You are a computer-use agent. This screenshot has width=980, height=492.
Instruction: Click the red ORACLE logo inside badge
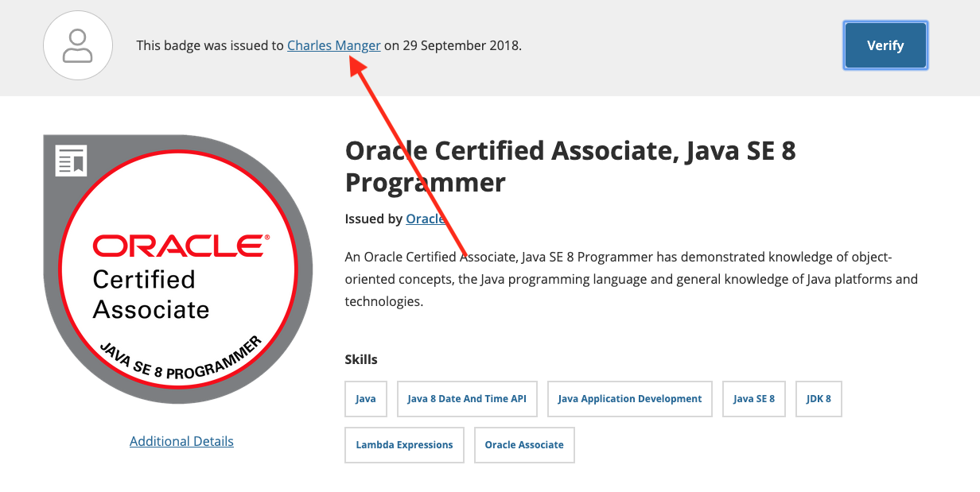pyautogui.click(x=181, y=246)
